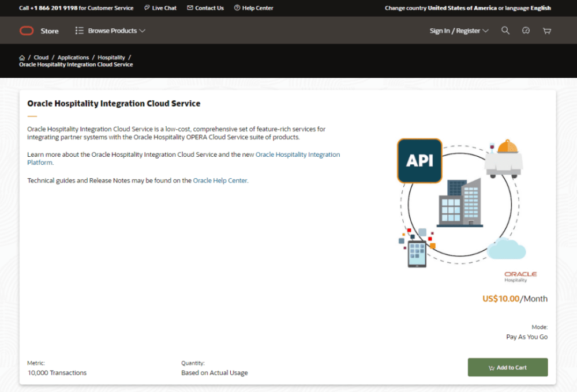Open the Help Center link

(x=254, y=8)
